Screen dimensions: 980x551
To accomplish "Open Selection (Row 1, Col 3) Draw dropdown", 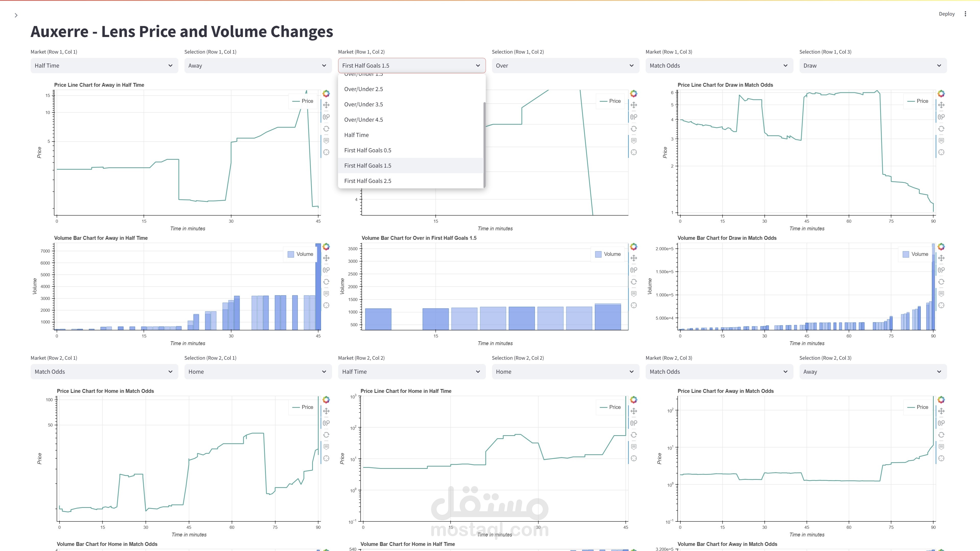I will click(873, 65).
